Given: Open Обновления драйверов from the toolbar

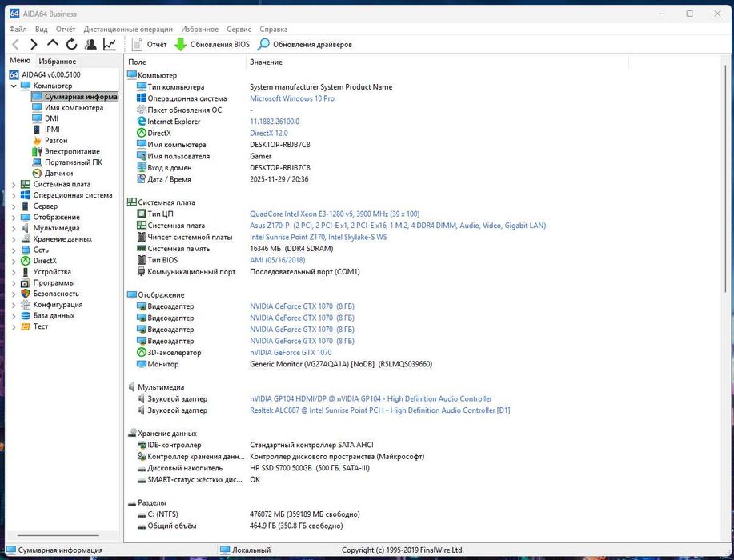Looking at the screenshot, I should click(305, 45).
